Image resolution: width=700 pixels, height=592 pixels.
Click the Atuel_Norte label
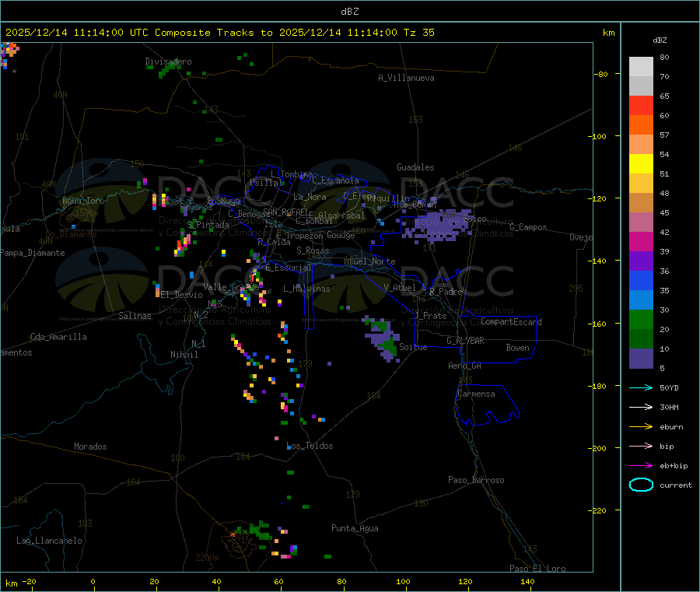click(369, 261)
